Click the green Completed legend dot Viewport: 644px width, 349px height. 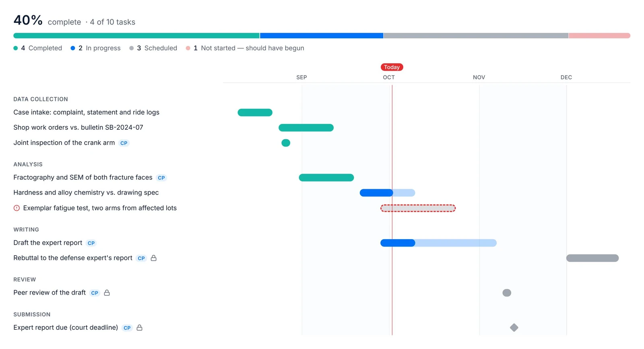pyautogui.click(x=16, y=48)
